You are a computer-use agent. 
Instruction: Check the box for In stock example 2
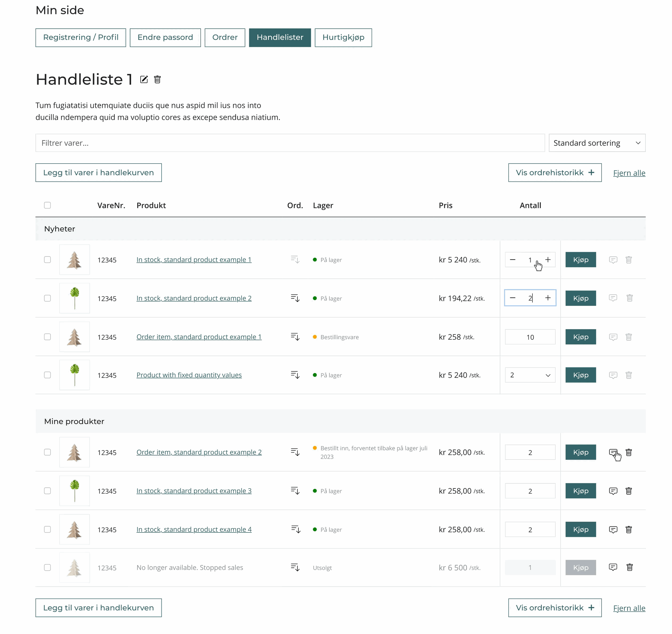pyautogui.click(x=47, y=298)
